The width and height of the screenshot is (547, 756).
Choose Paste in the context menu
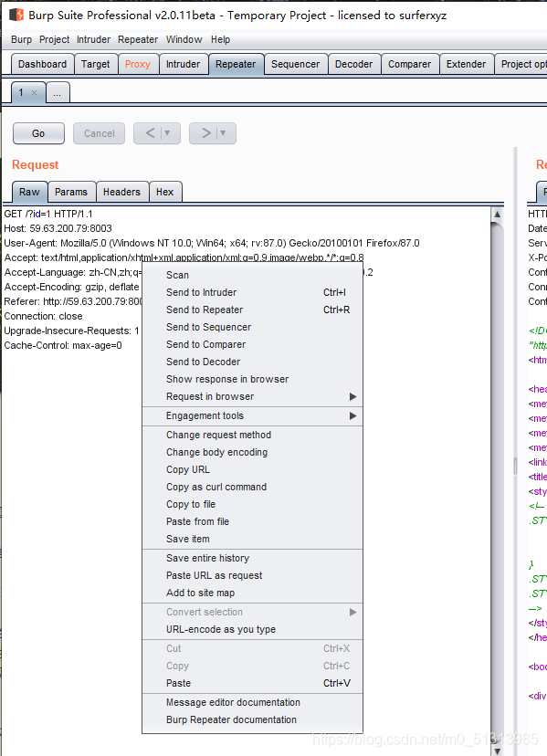[252, 683]
